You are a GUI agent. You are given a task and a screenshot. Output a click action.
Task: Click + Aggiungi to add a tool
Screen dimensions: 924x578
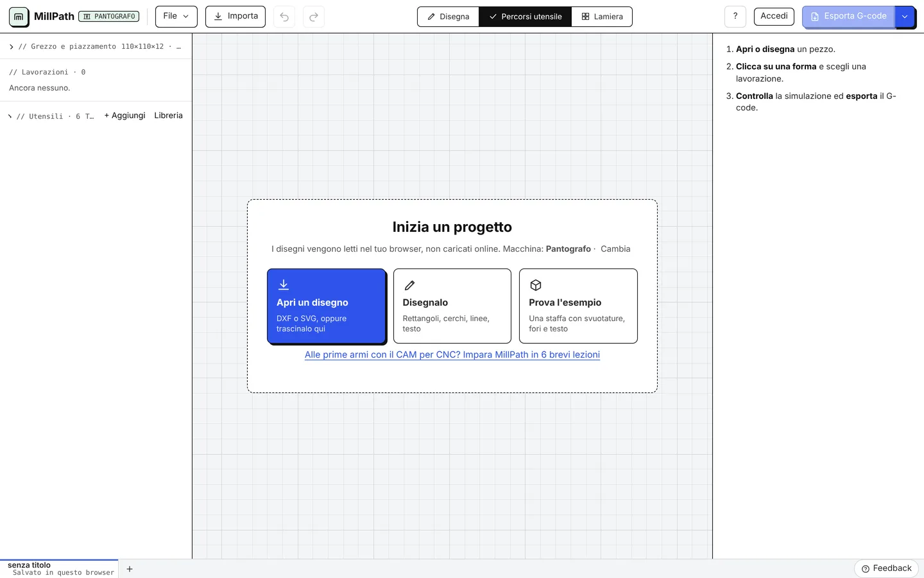124,116
